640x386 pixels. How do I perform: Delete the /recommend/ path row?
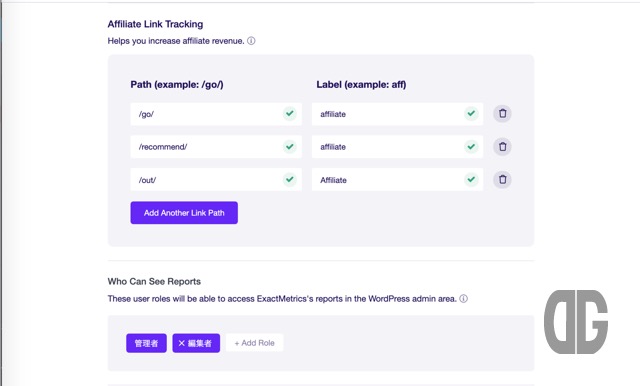502,146
